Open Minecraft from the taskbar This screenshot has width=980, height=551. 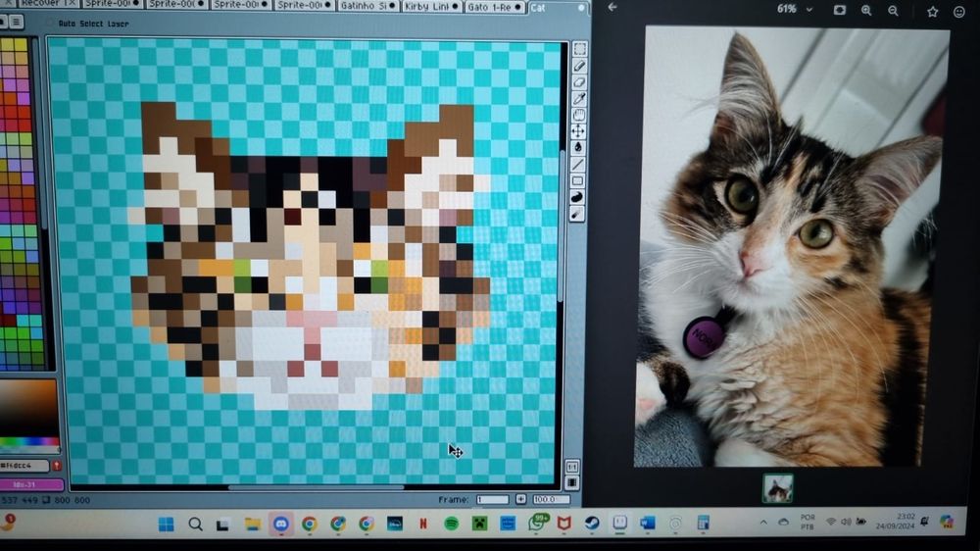479,524
